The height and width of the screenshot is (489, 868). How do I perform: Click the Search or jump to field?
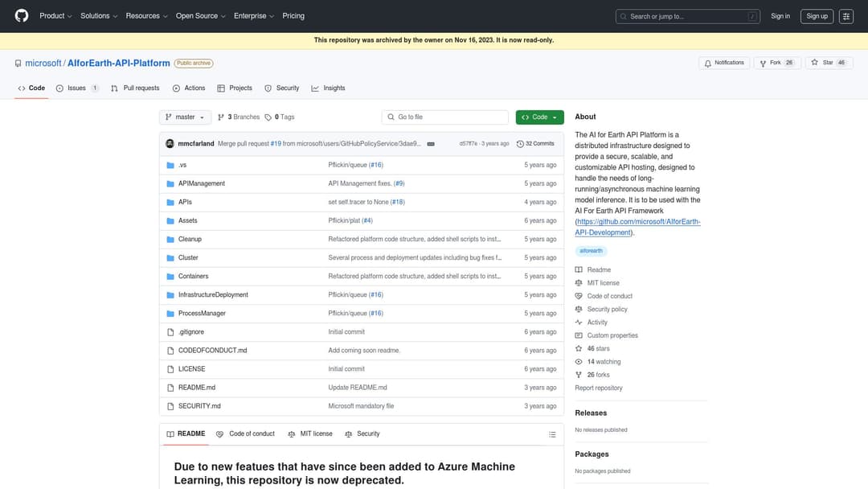point(687,17)
